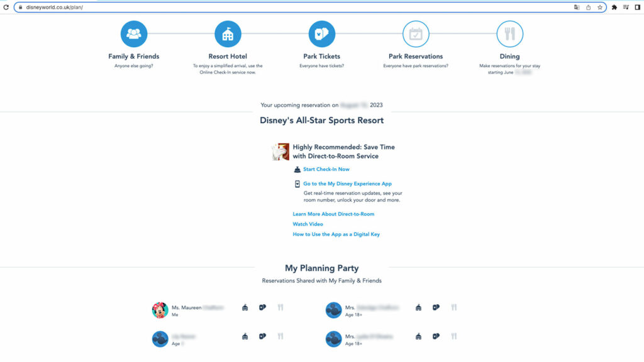This screenshot has height=362, width=644.
Task: Click the Disney's All-Star Sports Resort heading
Action: 321,120
